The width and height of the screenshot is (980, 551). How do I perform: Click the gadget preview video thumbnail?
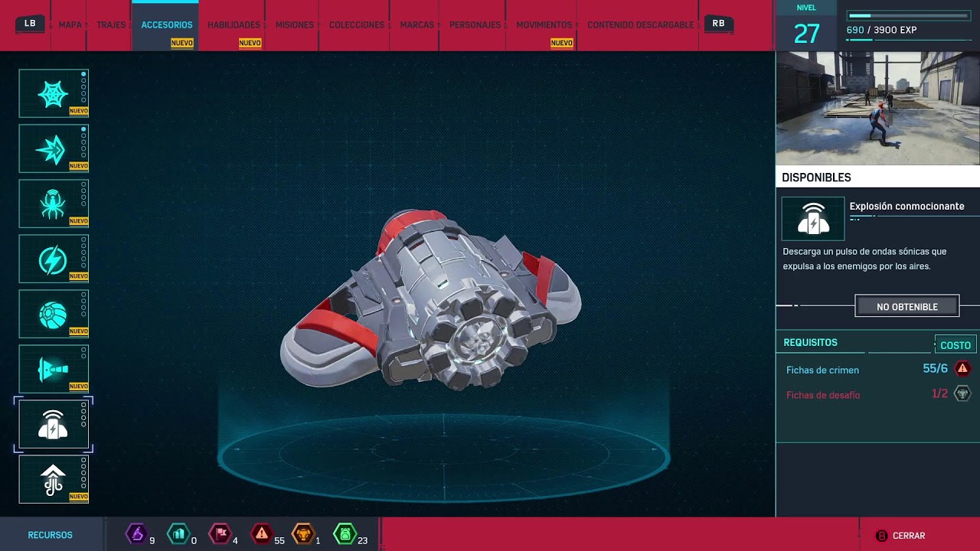[878, 108]
